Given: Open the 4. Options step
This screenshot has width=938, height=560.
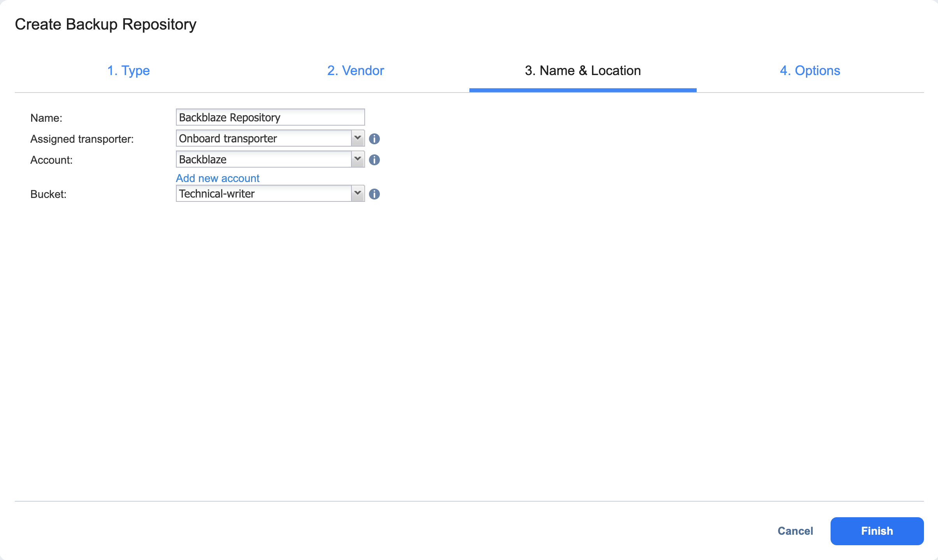Looking at the screenshot, I should tap(810, 71).
